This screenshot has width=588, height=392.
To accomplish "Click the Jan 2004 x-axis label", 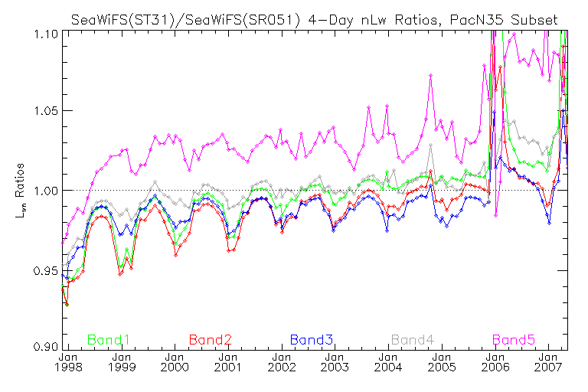I will click(x=388, y=362).
